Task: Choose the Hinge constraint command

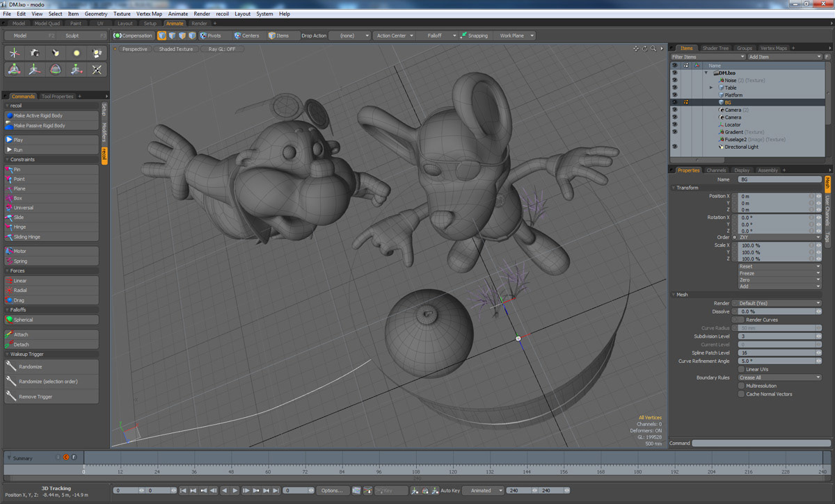Action: 19,227
